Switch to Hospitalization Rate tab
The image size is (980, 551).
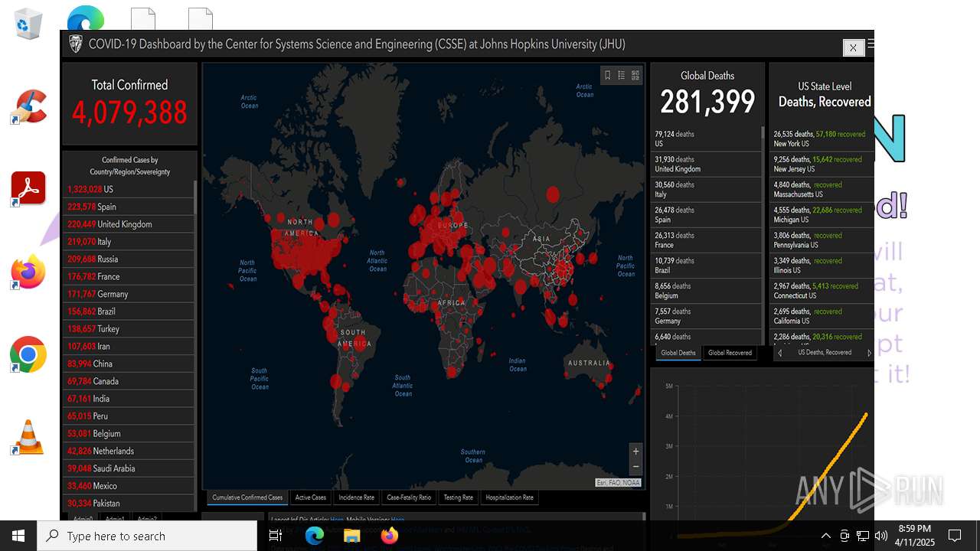[x=510, y=497]
